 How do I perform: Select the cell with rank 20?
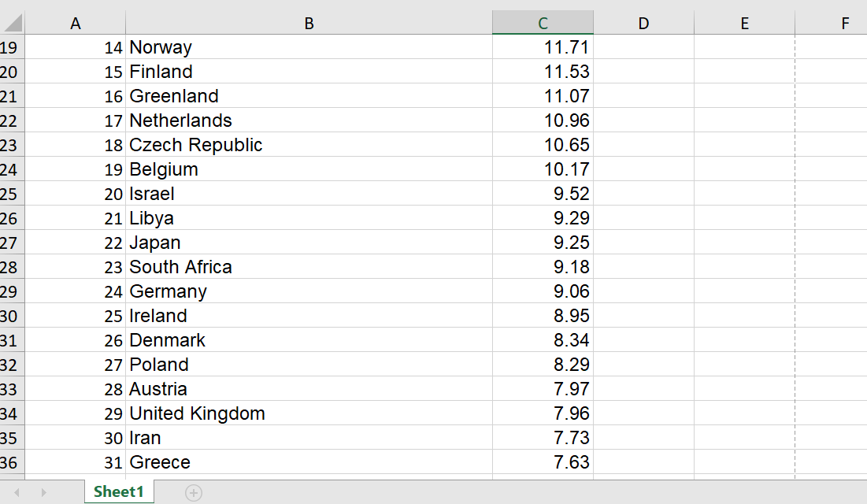tap(76, 193)
